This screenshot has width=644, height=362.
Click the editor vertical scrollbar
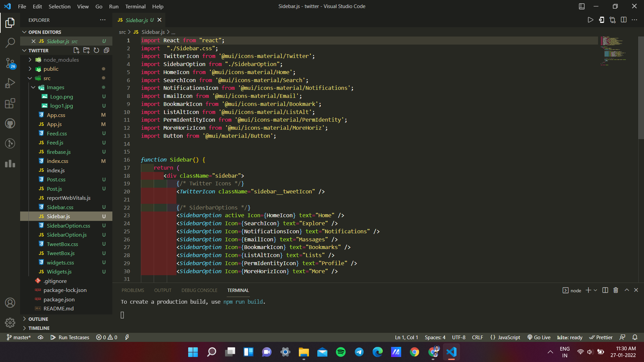[641, 88]
